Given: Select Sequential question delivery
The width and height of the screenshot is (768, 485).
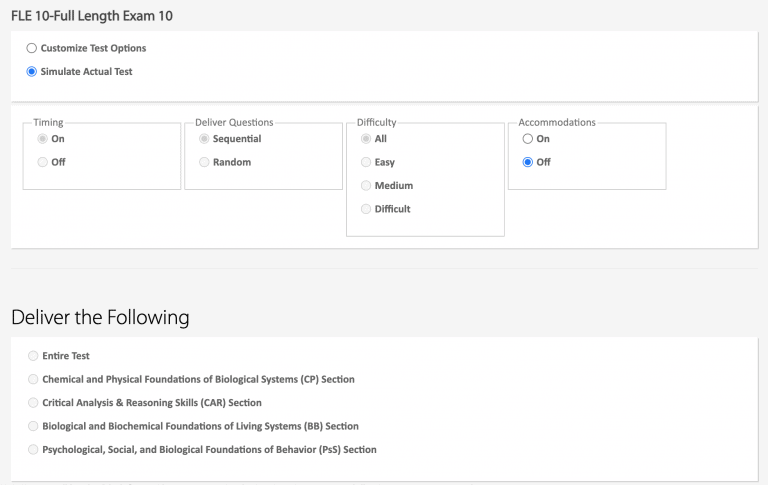Looking at the screenshot, I should [x=204, y=139].
